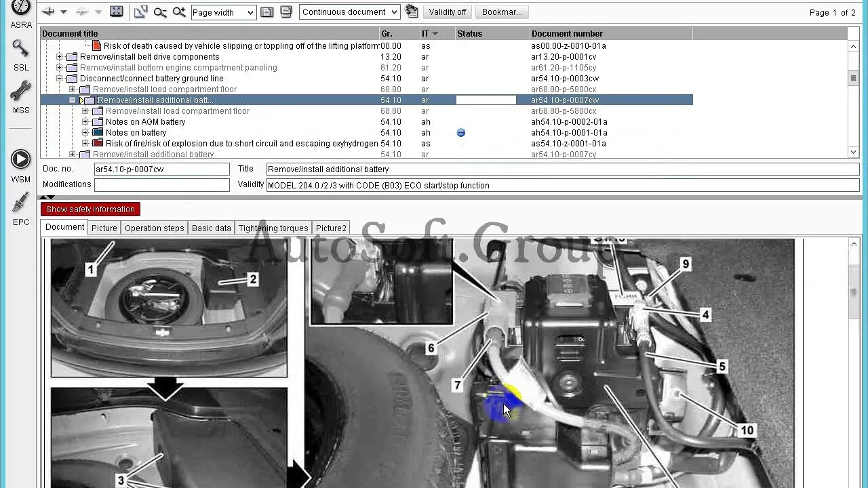Screen dimensions: 868x488
Task: Expand Notes on battery node
Action: 85,133
